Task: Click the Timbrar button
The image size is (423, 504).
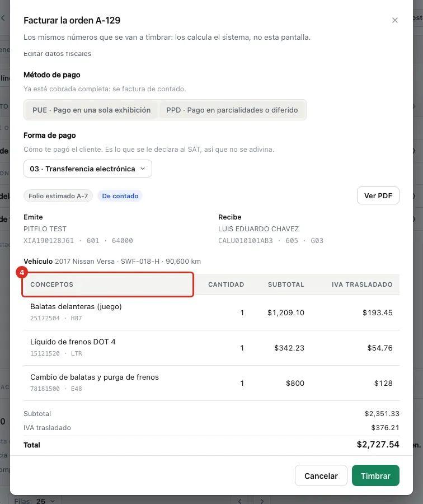Action: point(375,475)
